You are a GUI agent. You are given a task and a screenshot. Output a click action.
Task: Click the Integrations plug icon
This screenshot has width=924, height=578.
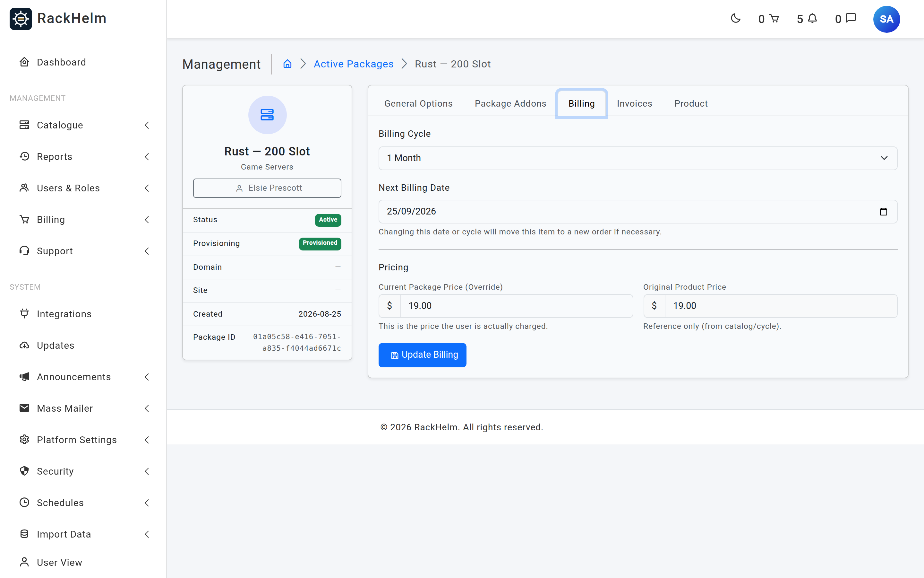pos(24,313)
